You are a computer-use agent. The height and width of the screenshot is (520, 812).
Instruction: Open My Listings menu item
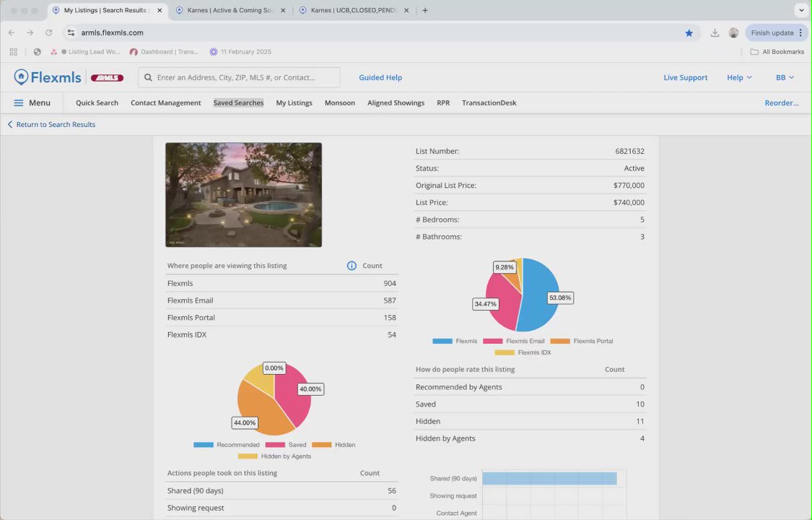(x=294, y=103)
